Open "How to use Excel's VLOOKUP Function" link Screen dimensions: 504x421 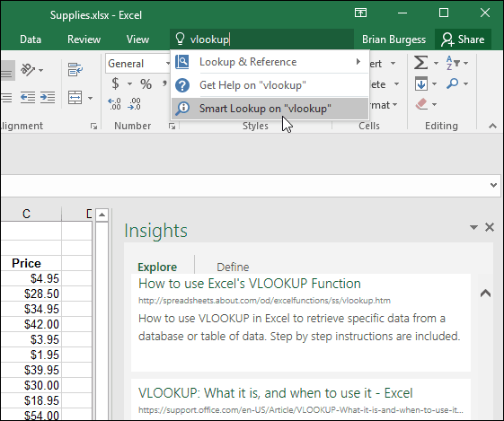[250, 284]
